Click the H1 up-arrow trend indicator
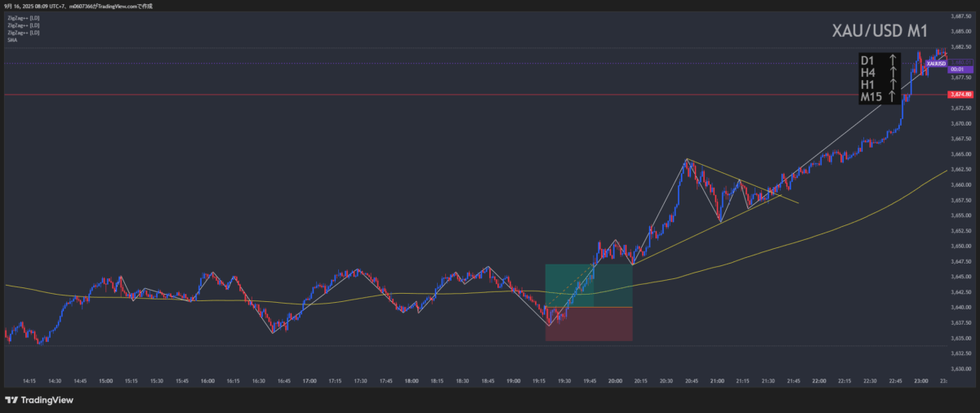The height and width of the screenshot is (413, 980). (x=893, y=84)
